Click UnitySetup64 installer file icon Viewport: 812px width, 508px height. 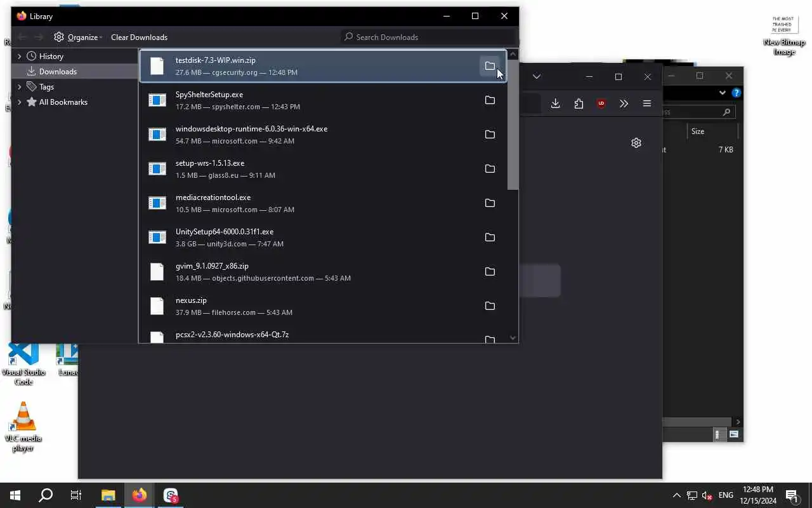tap(157, 237)
